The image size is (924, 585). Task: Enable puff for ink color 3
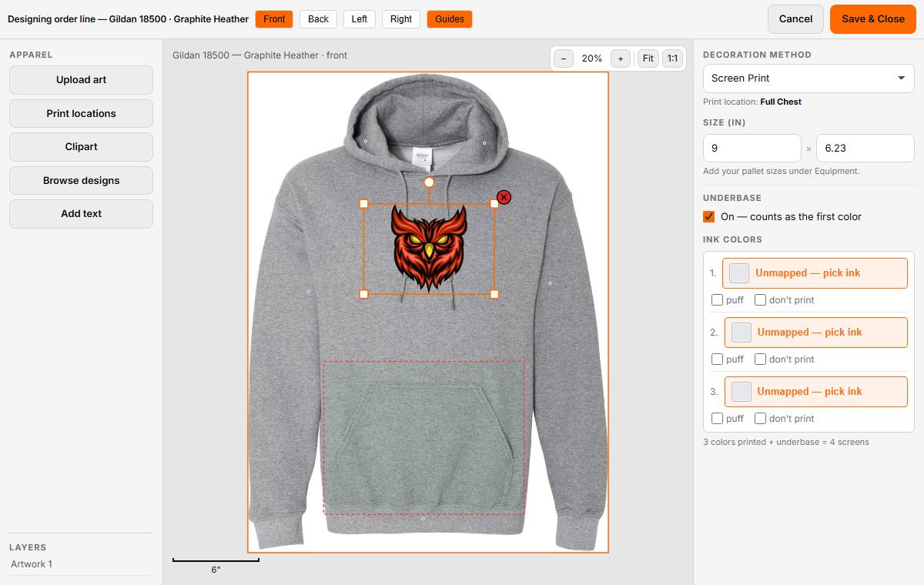click(x=717, y=419)
